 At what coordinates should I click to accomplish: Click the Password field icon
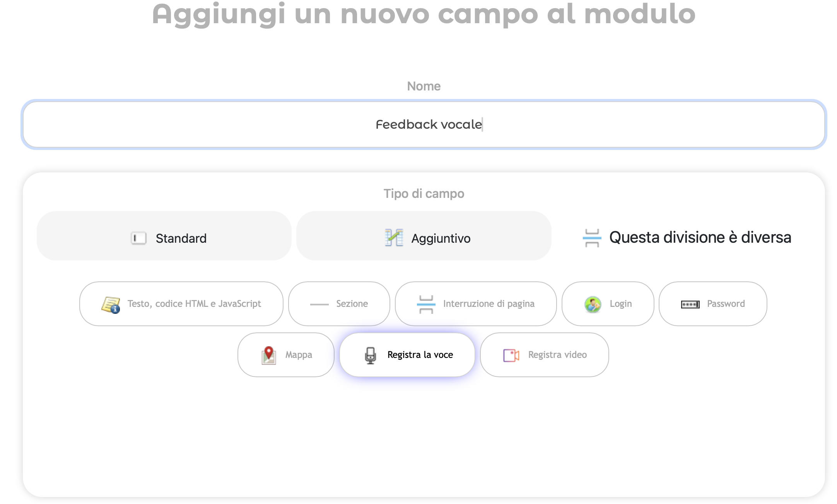690,305
